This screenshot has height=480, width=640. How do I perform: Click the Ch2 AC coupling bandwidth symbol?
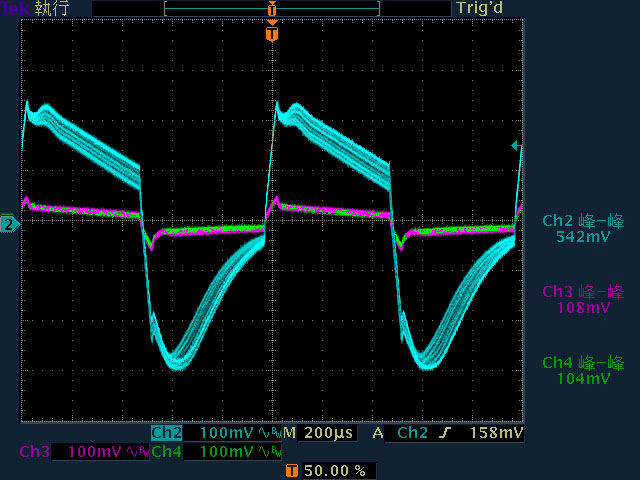coord(270,433)
